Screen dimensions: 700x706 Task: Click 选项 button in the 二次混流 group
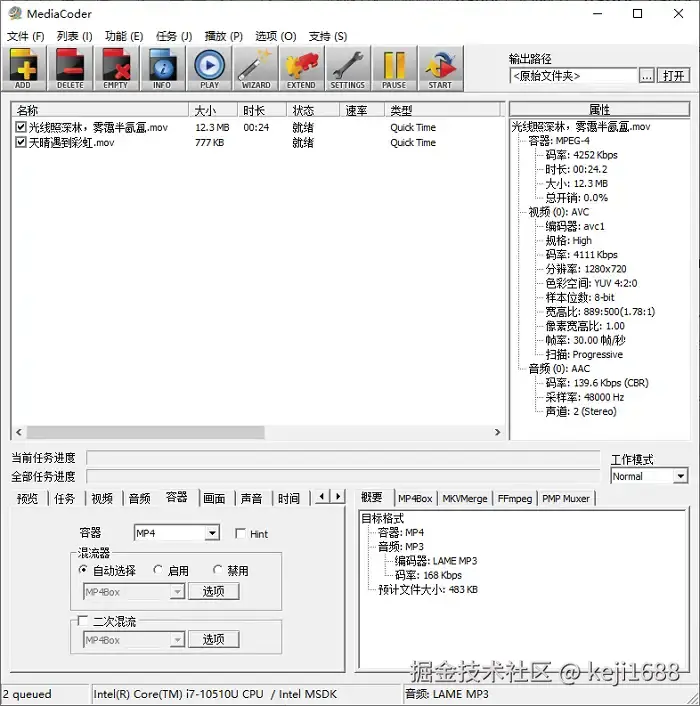pos(213,639)
